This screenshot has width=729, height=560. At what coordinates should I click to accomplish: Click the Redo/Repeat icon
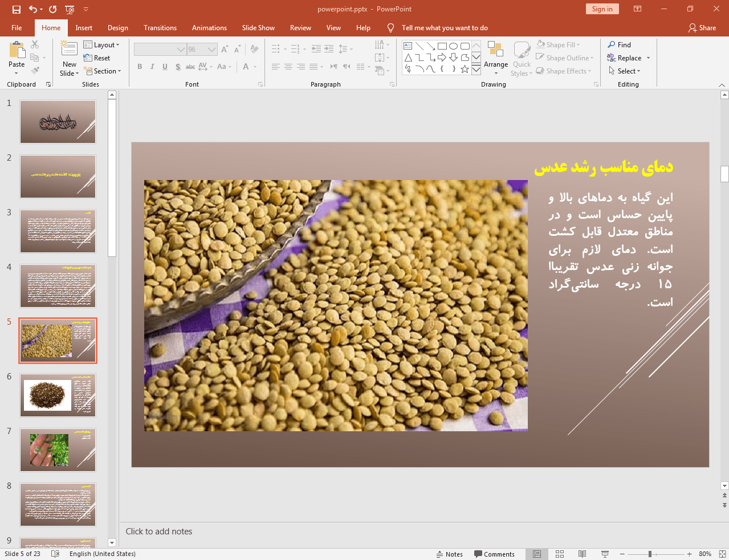coord(53,9)
